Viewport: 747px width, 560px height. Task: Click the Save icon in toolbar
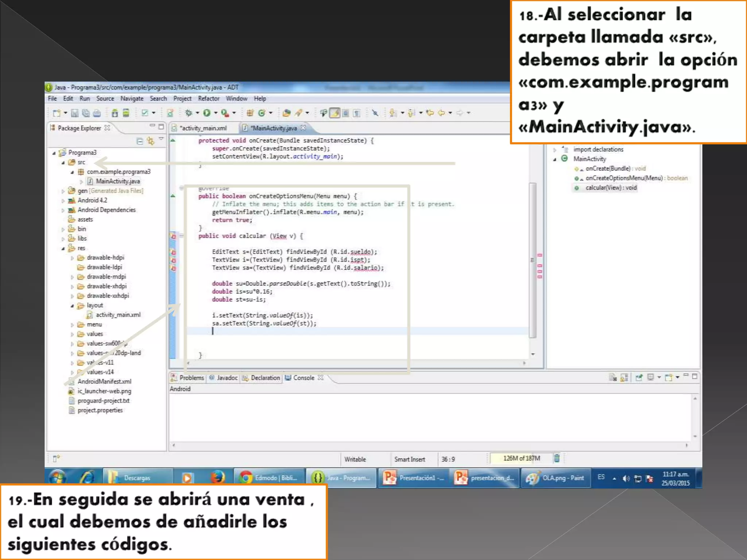pos(75,113)
